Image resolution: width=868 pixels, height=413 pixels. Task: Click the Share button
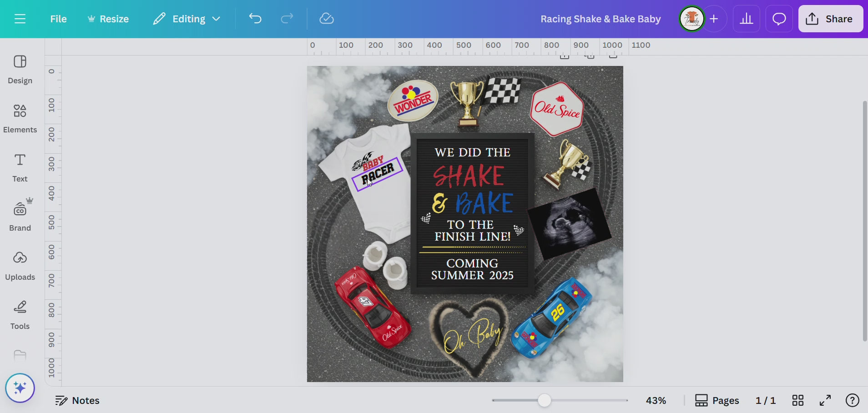click(x=830, y=19)
